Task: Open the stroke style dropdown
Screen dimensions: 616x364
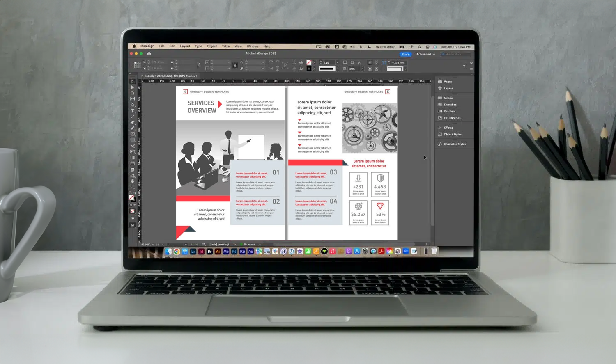Action: (338, 69)
